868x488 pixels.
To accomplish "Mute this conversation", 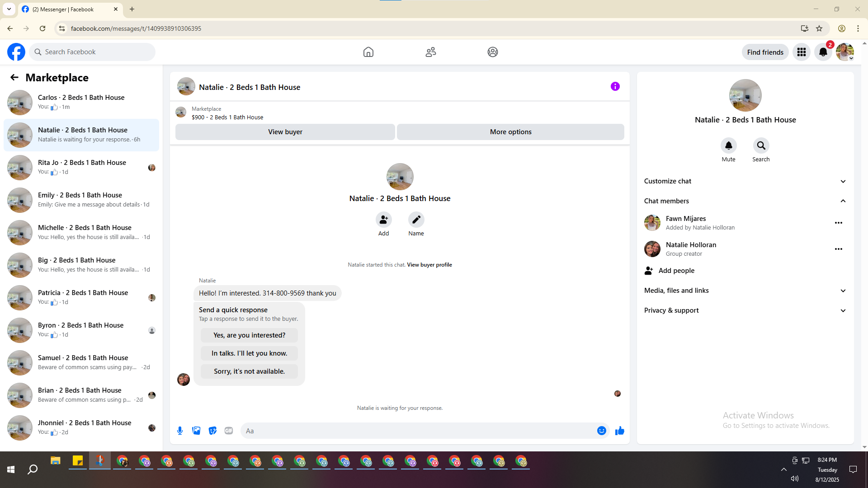I will (x=728, y=145).
